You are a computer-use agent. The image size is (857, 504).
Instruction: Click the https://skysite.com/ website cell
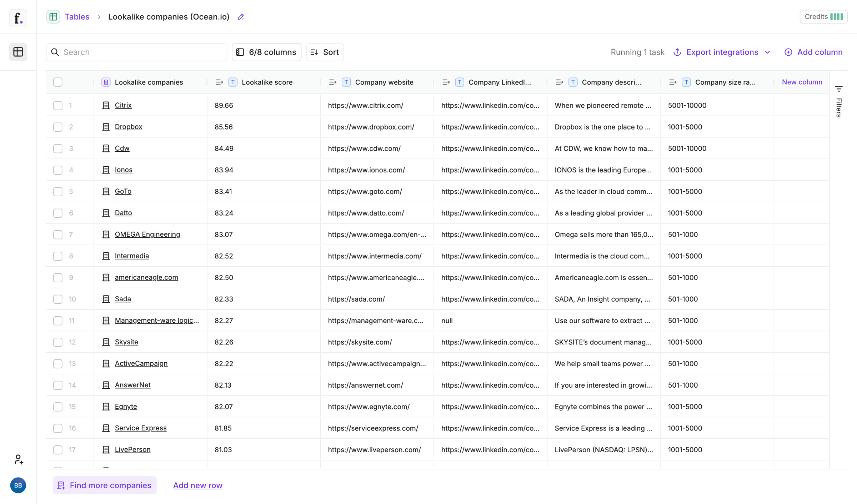377,342
